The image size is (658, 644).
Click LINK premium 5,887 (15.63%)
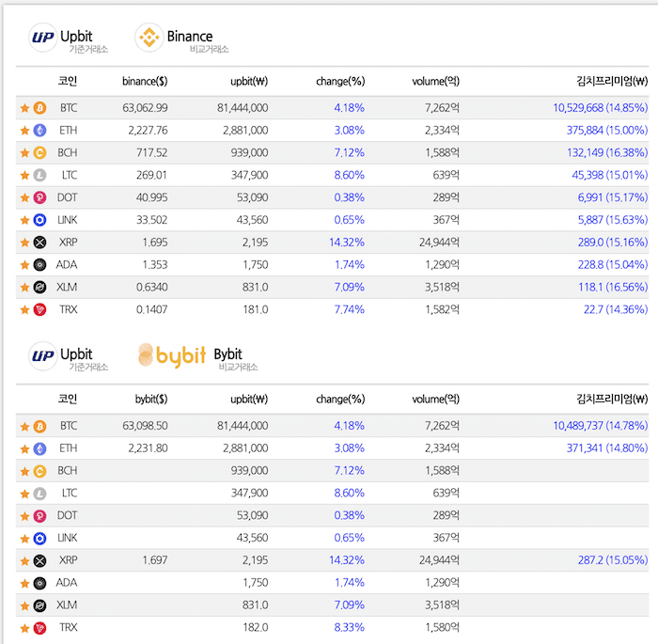coord(613,220)
